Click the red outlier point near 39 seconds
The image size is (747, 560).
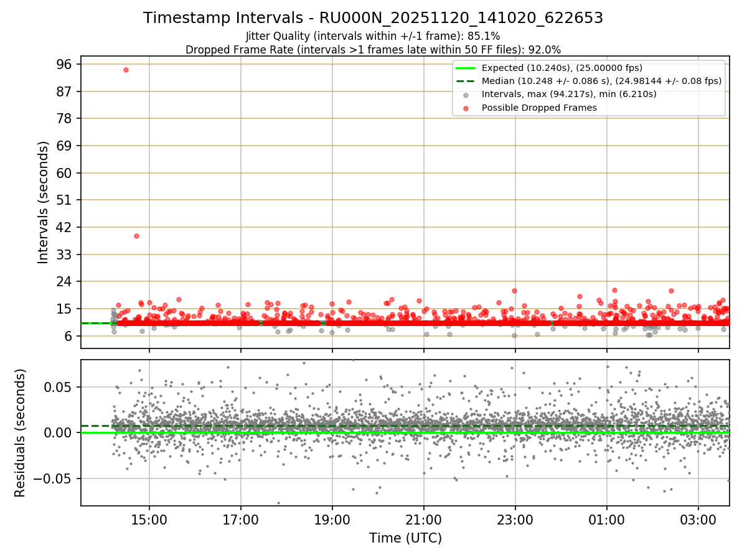coord(136,236)
